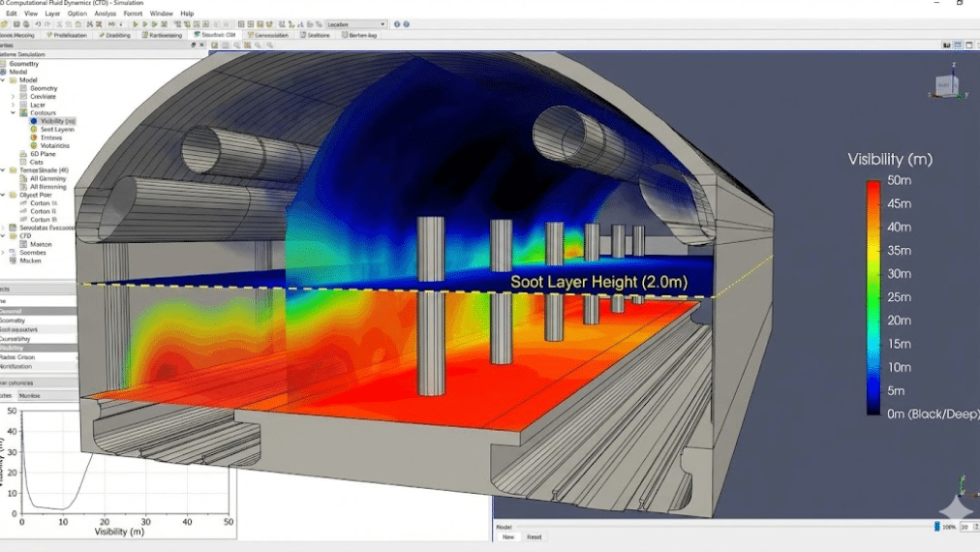
Task: Undock the left panel with float icon
Action: (193, 45)
